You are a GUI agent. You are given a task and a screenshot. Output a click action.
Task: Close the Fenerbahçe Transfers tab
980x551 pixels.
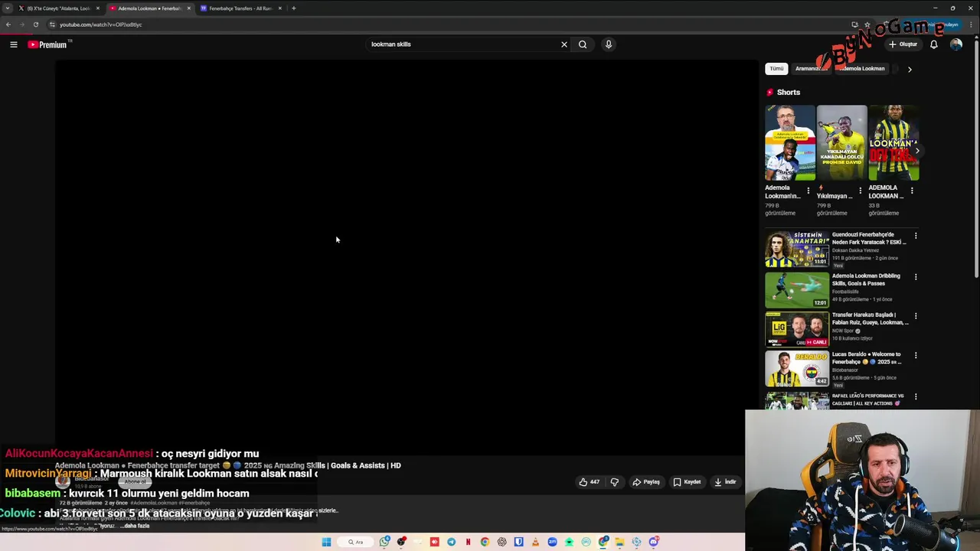[279, 8]
